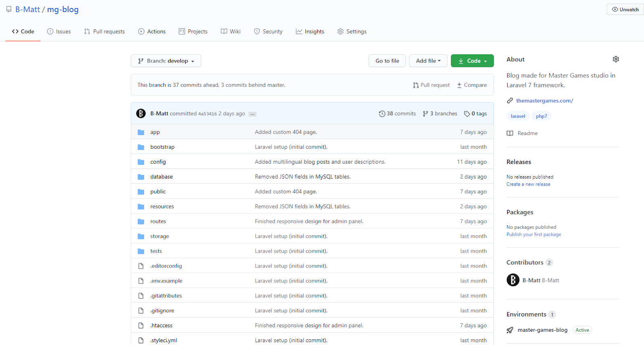Screen dimensions: 644x345
Task: Open the Security tab
Action: 268,31
